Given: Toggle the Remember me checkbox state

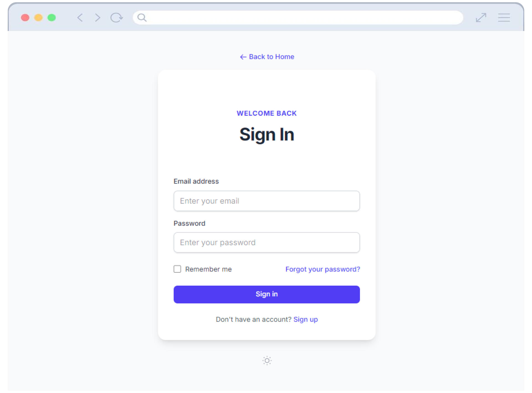Looking at the screenshot, I should pos(177,269).
